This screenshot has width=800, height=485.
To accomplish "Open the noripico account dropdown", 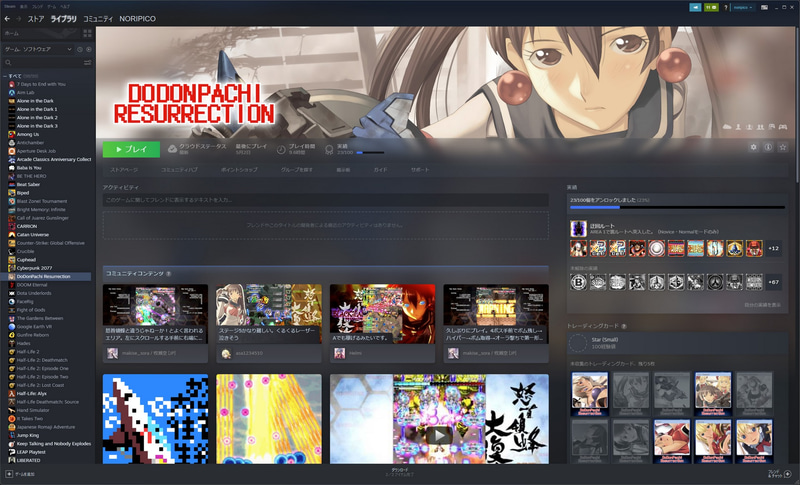I will click(x=743, y=7).
